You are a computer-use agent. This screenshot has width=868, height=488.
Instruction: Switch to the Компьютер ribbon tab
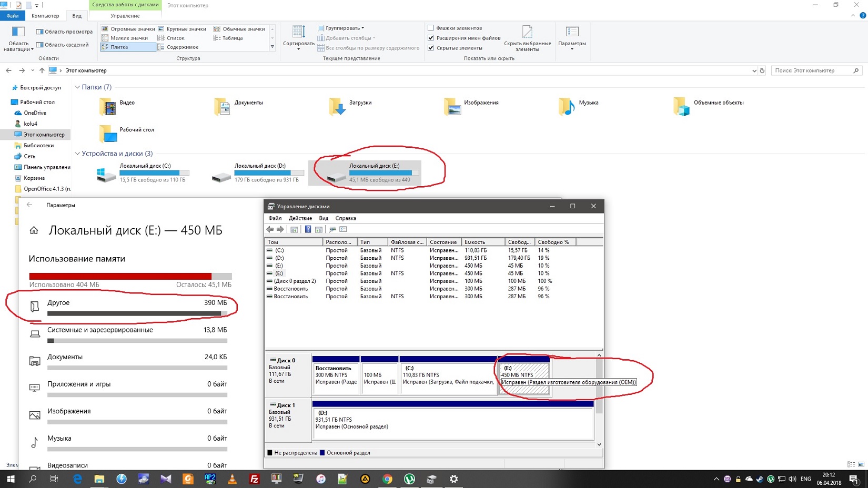click(x=45, y=16)
